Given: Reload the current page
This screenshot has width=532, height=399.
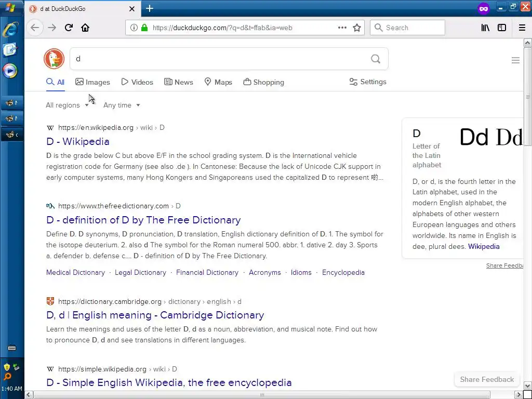Looking at the screenshot, I should [69, 28].
